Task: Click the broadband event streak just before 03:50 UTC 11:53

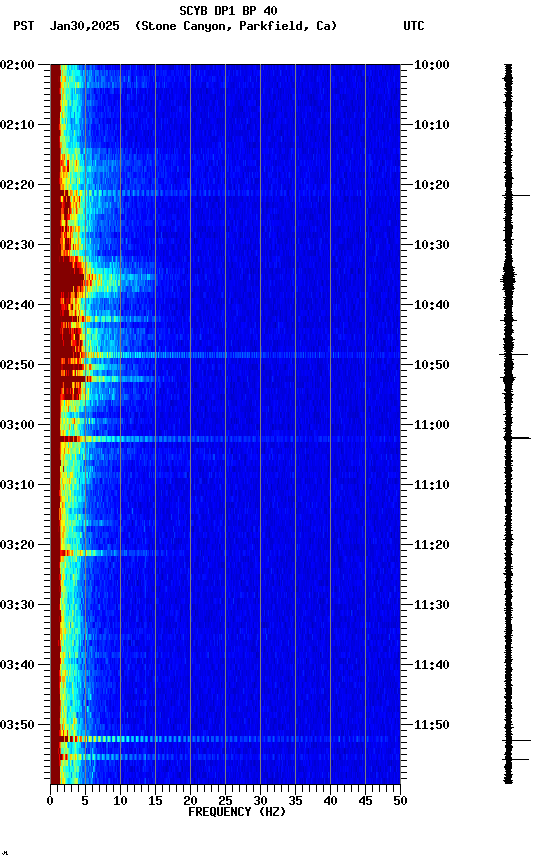Action: pyautogui.click(x=225, y=739)
